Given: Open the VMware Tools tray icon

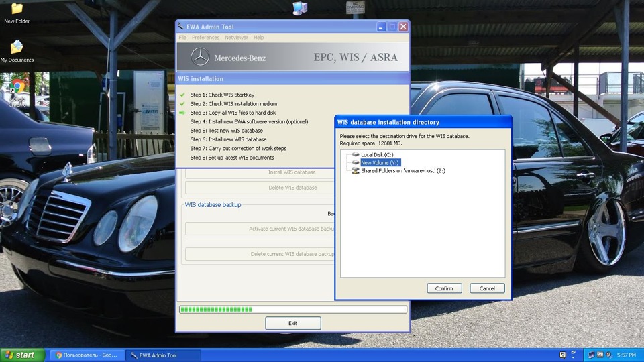Looking at the screenshot, I should pos(600,355).
